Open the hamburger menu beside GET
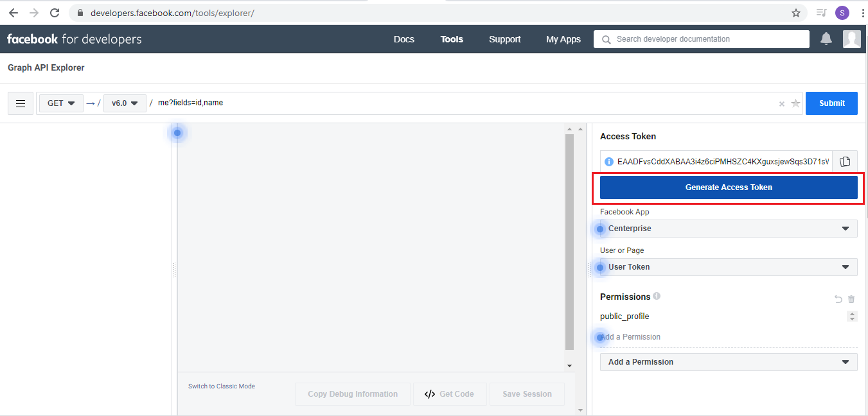The width and height of the screenshot is (868, 416). coord(21,103)
